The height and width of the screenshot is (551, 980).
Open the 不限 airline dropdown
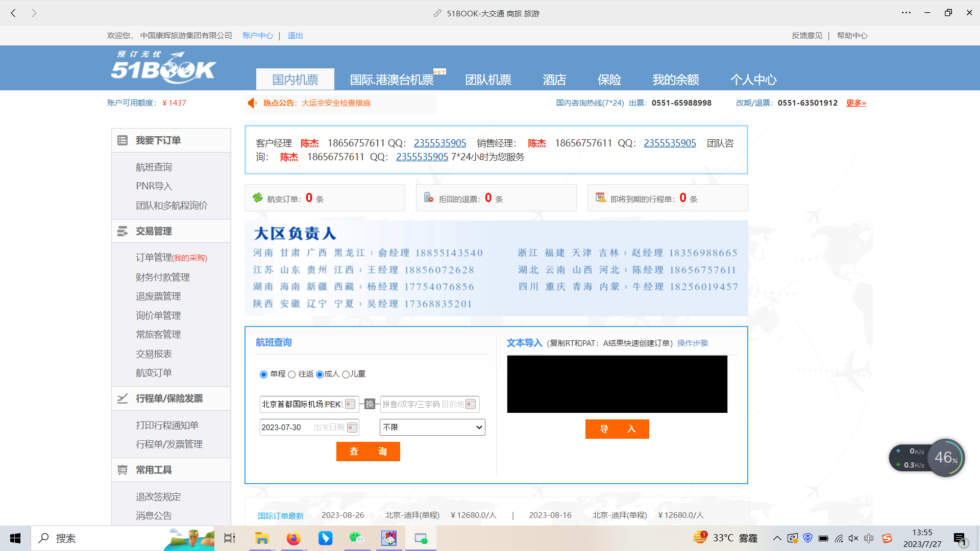(432, 428)
